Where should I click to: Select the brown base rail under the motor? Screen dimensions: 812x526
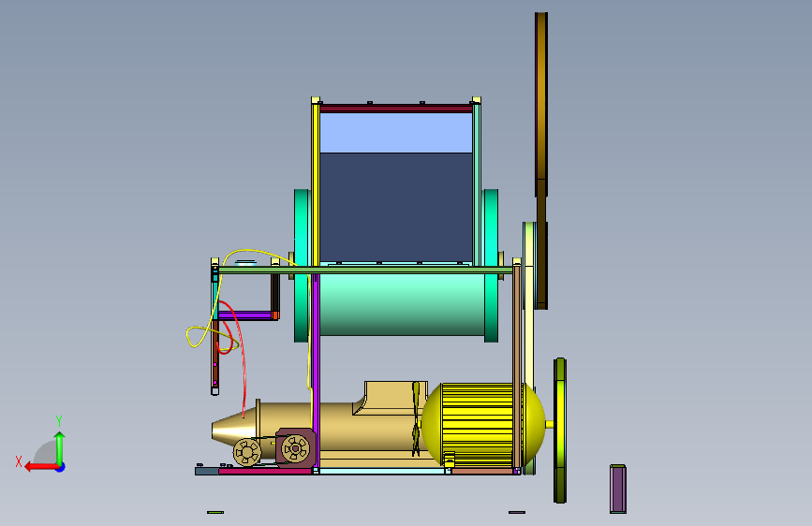(482, 471)
